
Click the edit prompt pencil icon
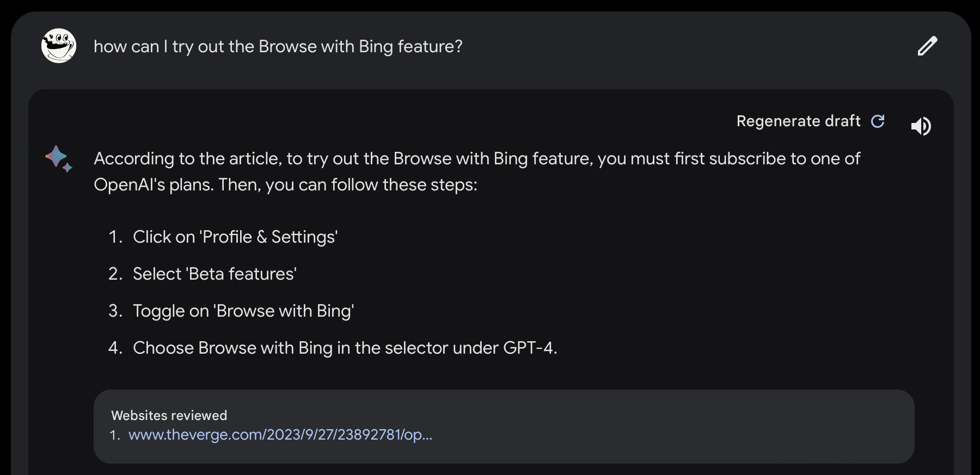tap(927, 46)
